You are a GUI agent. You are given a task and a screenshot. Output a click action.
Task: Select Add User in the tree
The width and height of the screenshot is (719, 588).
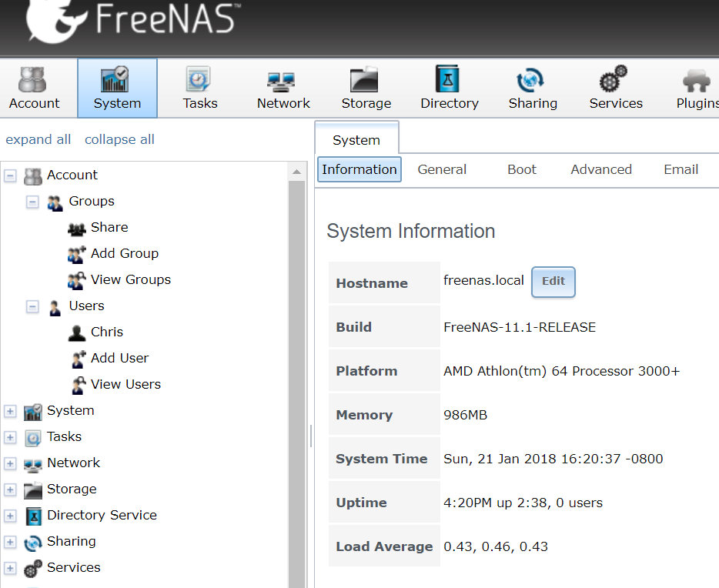(119, 358)
